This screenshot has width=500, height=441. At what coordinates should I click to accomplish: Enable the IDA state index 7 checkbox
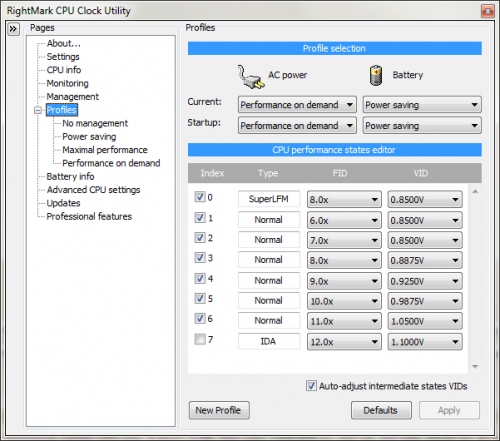click(200, 339)
